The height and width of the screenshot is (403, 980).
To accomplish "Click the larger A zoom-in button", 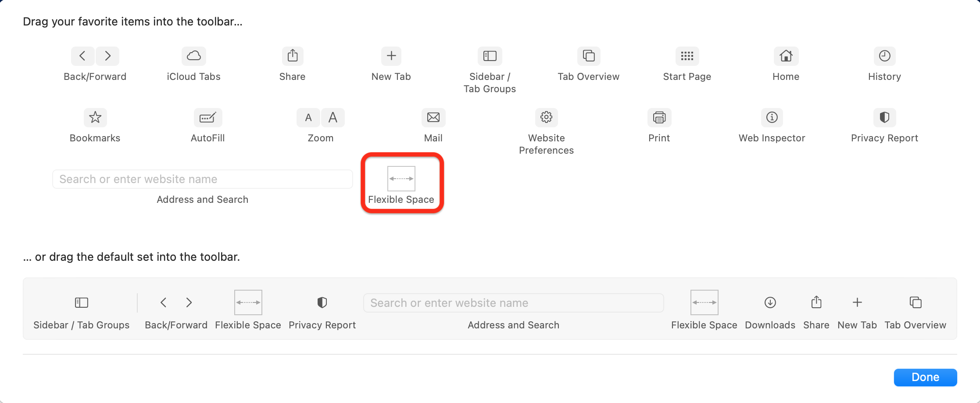I will [x=333, y=117].
